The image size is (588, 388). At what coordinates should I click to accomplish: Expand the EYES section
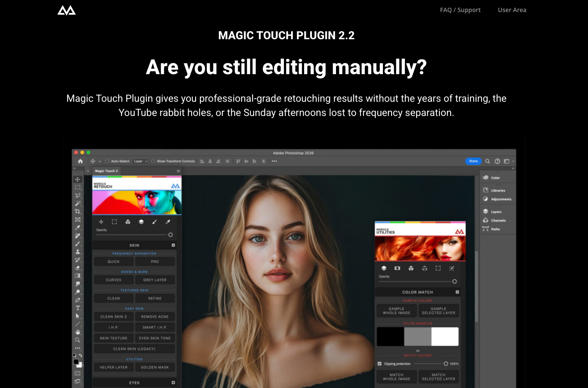pyautogui.click(x=173, y=382)
